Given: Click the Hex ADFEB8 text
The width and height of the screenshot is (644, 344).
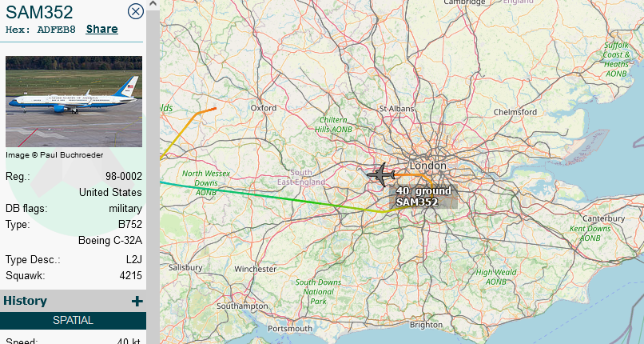Looking at the screenshot, I should pyautogui.click(x=41, y=30).
